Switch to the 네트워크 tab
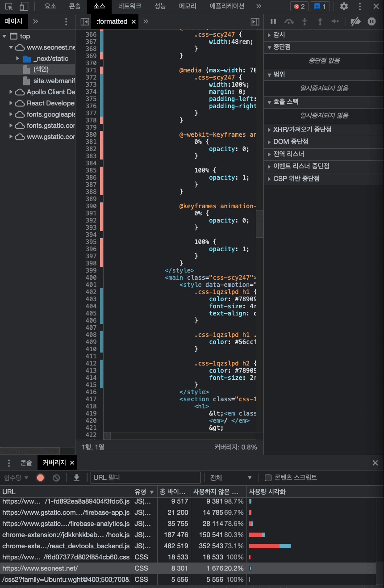The height and width of the screenshot is (588, 384). click(x=129, y=6)
